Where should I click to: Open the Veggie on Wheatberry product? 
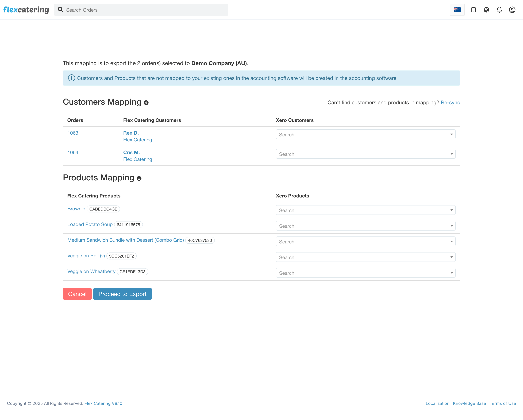click(x=91, y=271)
